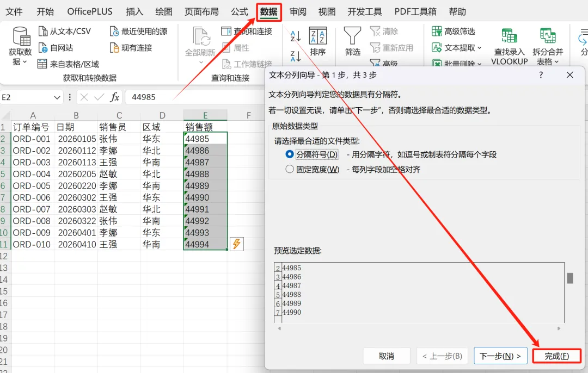Open 查询和连接 pane
Viewport: 588px width, 373px height.
click(x=247, y=31)
